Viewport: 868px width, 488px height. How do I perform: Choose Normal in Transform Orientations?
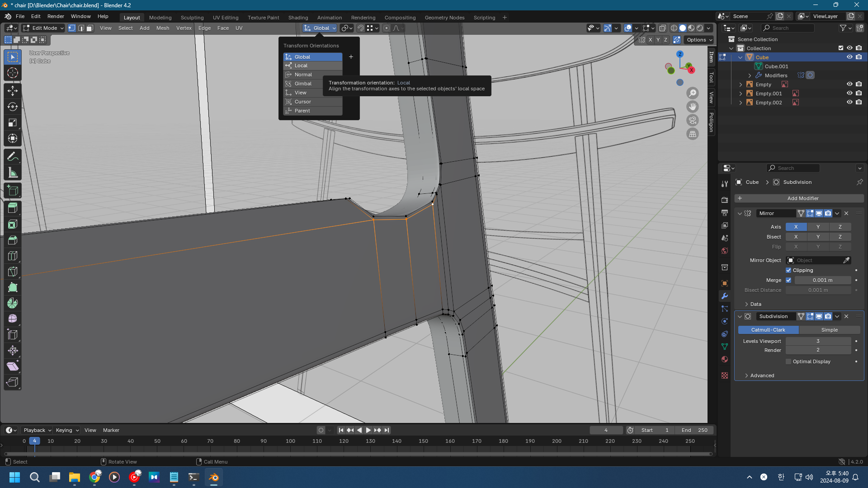click(313, 75)
